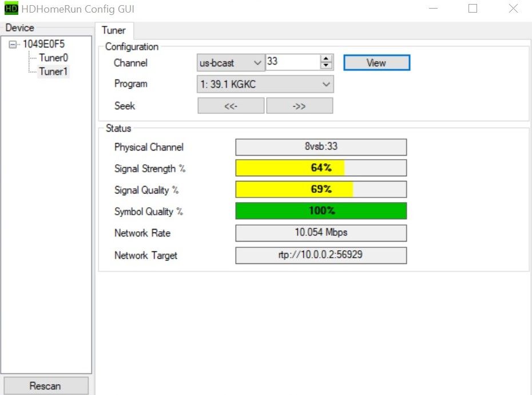Open the Program dropdown showing 39.1 KGKC
Screen dimensions: 532x395
(265, 84)
